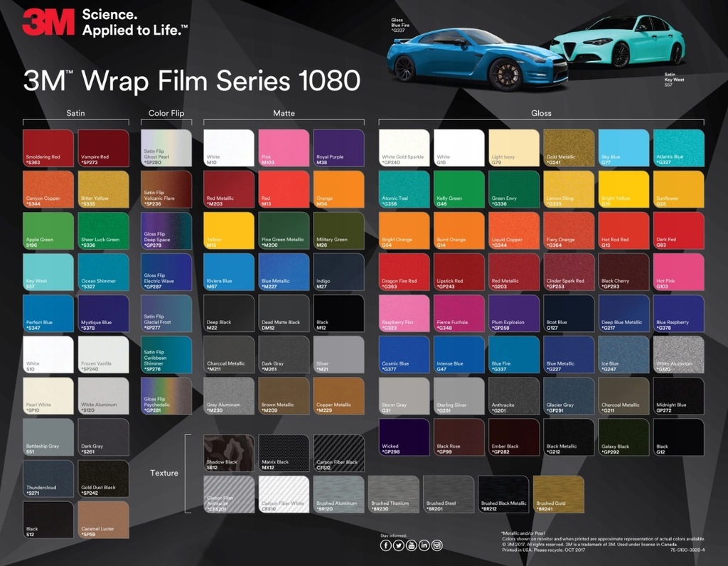The image size is (728, 566).
Task: Pick the Satin Flip Ghost Pearl swatch
Action: tap(166, 148)
